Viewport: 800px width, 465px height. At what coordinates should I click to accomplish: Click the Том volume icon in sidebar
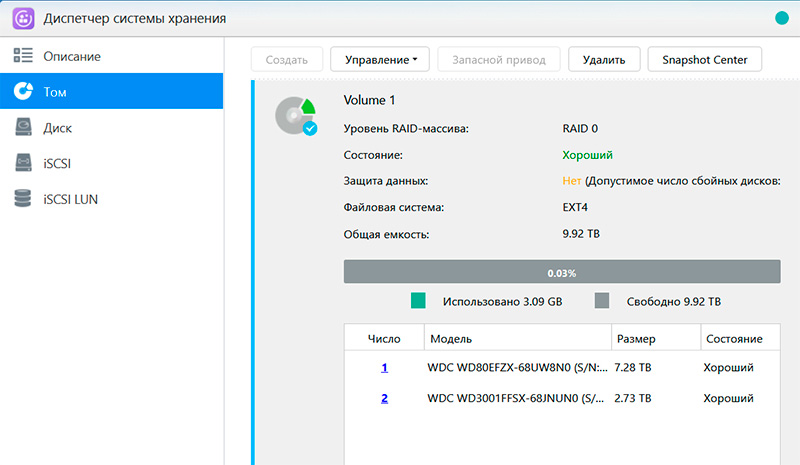point(23,92)
